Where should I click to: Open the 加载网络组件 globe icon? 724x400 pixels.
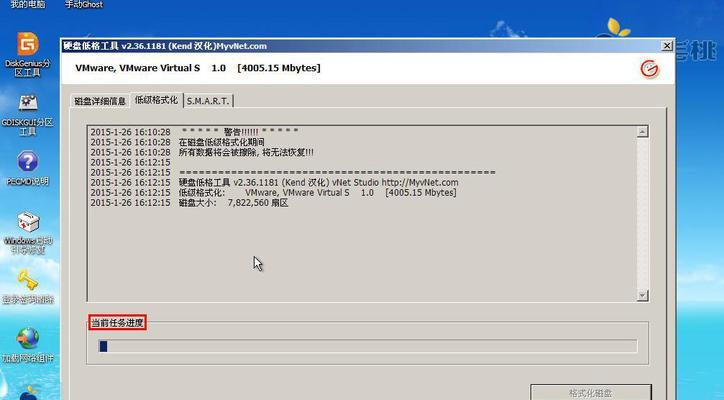point(28,339)
